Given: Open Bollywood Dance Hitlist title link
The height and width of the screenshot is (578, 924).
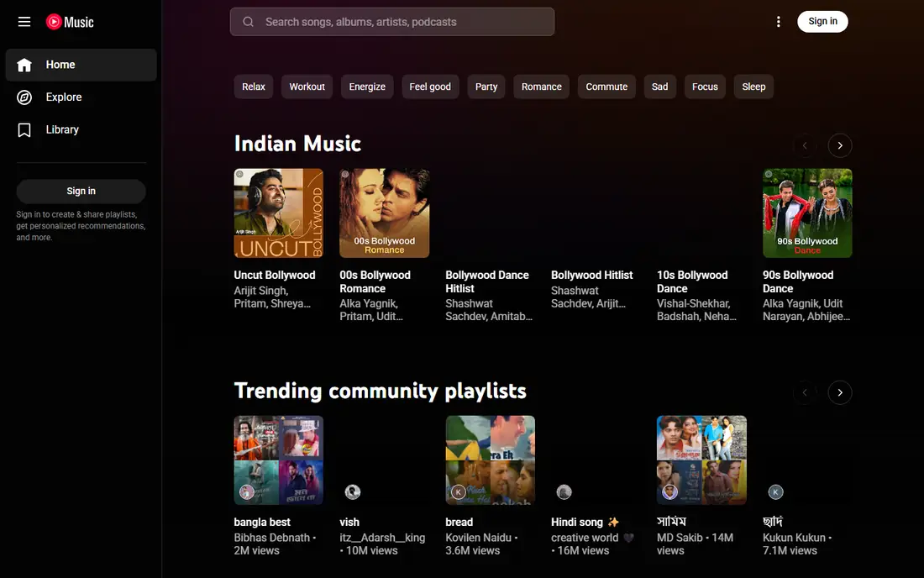Looking at the screenshot, I should [487, 281].
